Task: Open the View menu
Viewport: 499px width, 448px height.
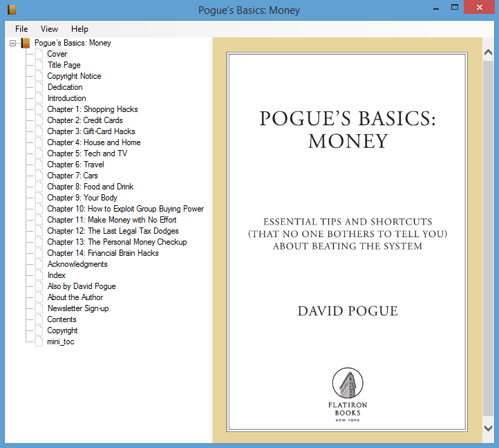Action: [x=49, y=29]
